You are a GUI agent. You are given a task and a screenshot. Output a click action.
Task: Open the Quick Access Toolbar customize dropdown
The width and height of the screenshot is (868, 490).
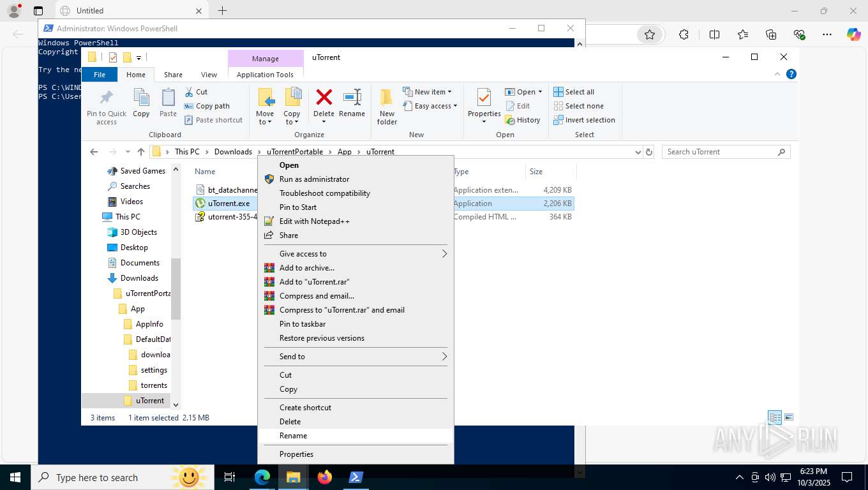pyautogui.click(x=138, y=57)
